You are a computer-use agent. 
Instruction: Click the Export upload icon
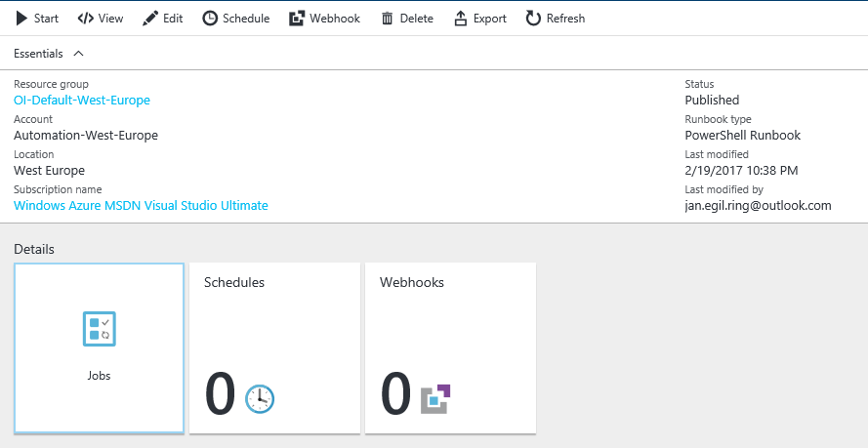point(461,19)
